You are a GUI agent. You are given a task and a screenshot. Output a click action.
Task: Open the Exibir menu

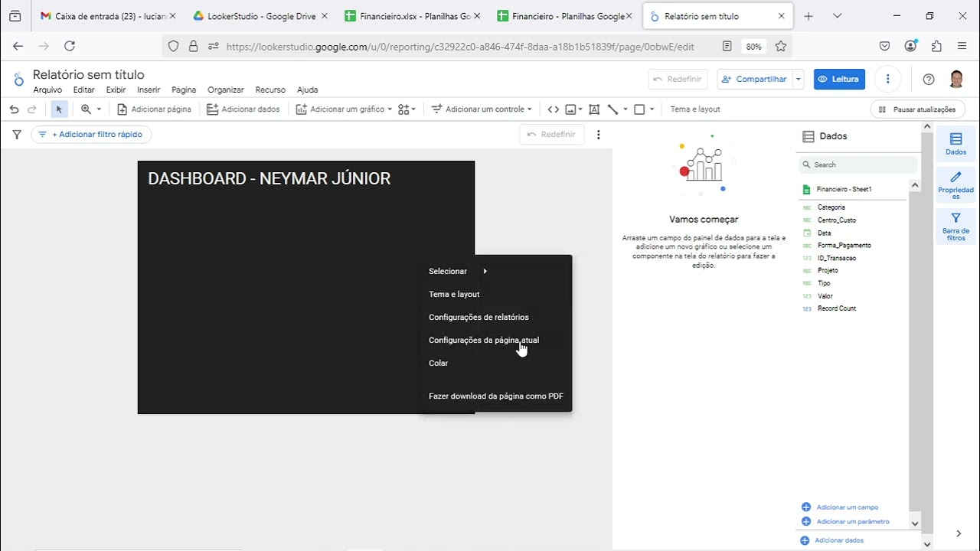(116, 90)
